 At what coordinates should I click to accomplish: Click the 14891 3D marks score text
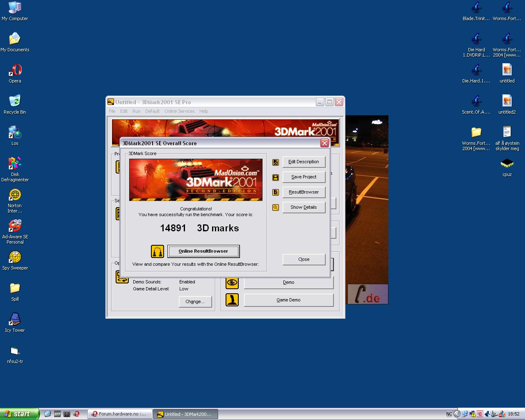coord(199,228)
